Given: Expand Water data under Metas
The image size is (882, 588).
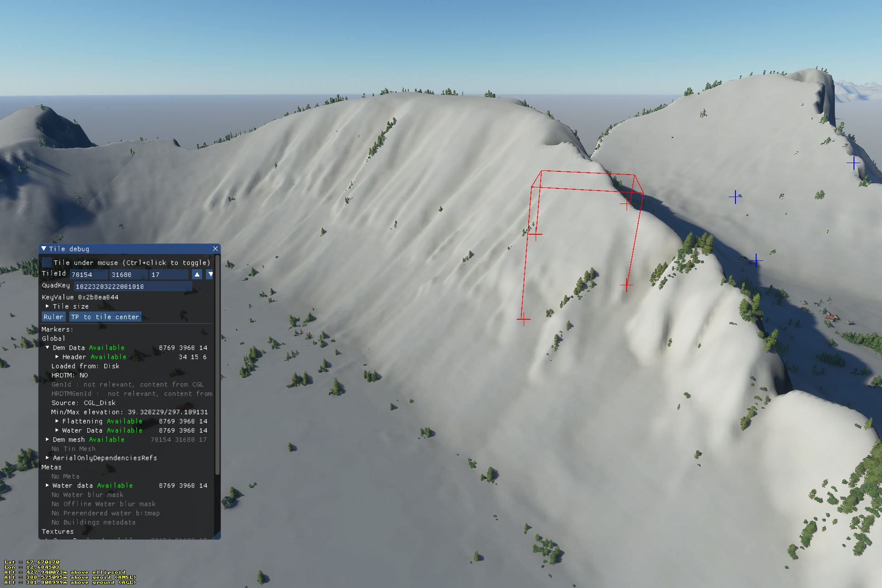Looking at the screenshot, I should (x=47, y=486).
